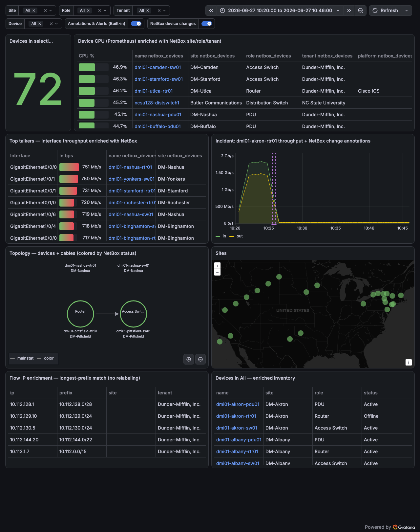Clear the Tenant filter with the X beside its chevron
This screenshot has height=532, width=420.
tap(159, 11)
